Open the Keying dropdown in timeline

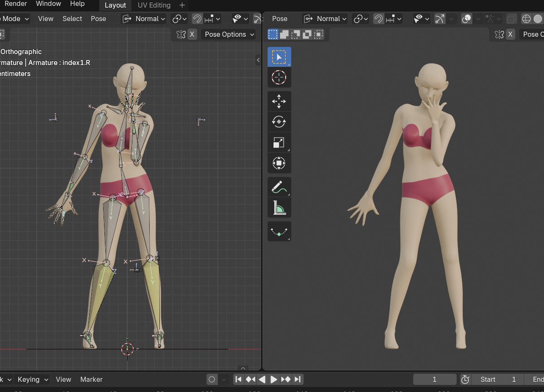(32, 379)
